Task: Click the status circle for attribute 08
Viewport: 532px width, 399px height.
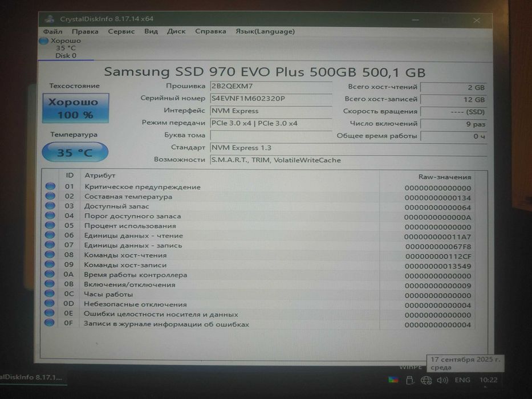Action: [50, 254]
